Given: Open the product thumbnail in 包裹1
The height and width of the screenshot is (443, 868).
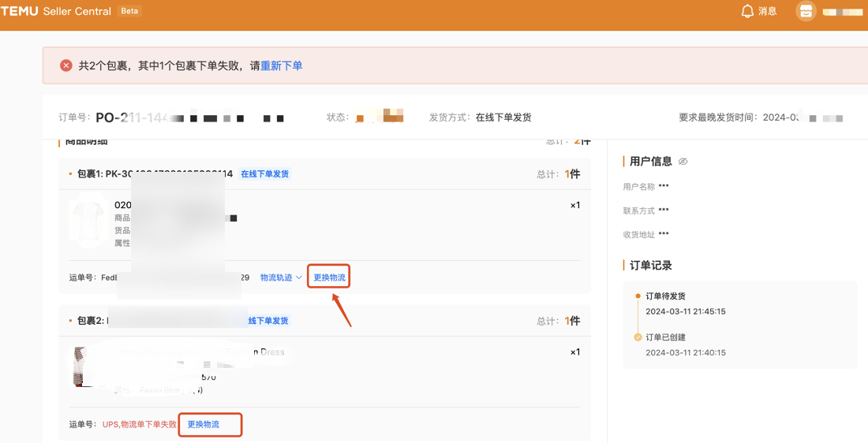Looking at the screenshot, I should pyautogui.click(x=88, y=222).
